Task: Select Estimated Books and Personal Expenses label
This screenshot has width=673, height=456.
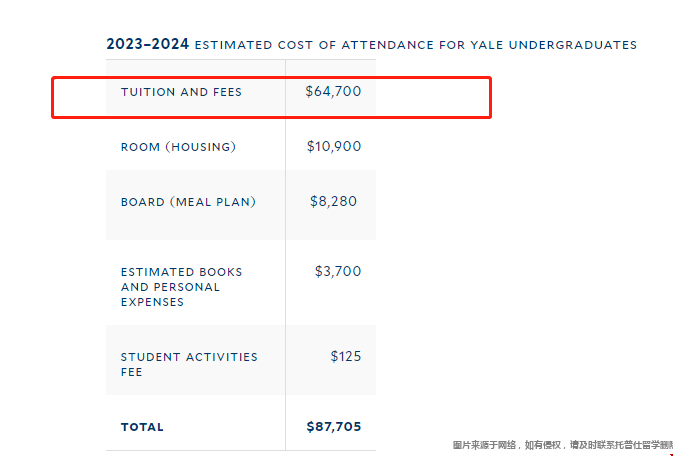Action: click(x=181, y=287)
